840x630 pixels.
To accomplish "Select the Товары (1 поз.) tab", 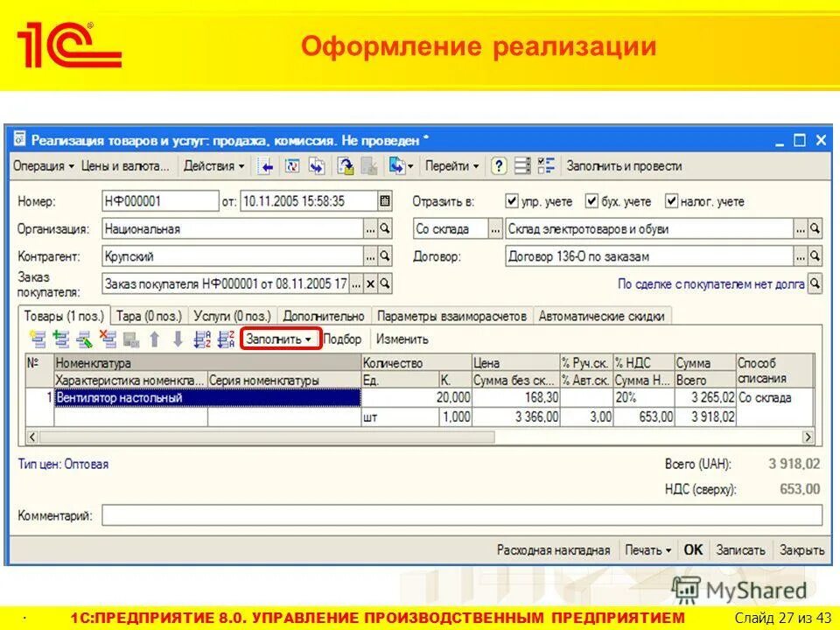I will coord(64,316).
